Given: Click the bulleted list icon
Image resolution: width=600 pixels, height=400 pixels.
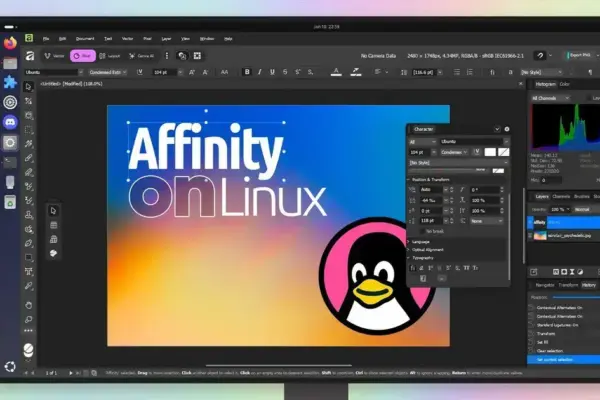Looking at the screenshot, I should pos(457,72).
